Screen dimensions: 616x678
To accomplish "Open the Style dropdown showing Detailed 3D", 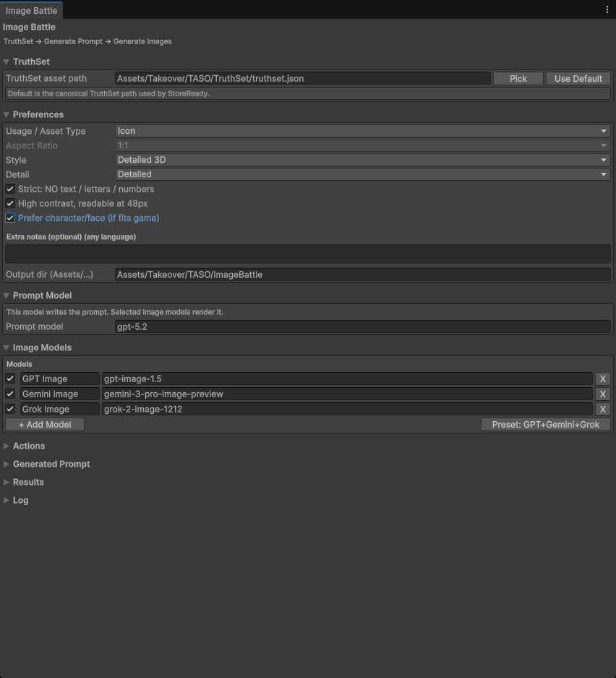I will point(362,159).
